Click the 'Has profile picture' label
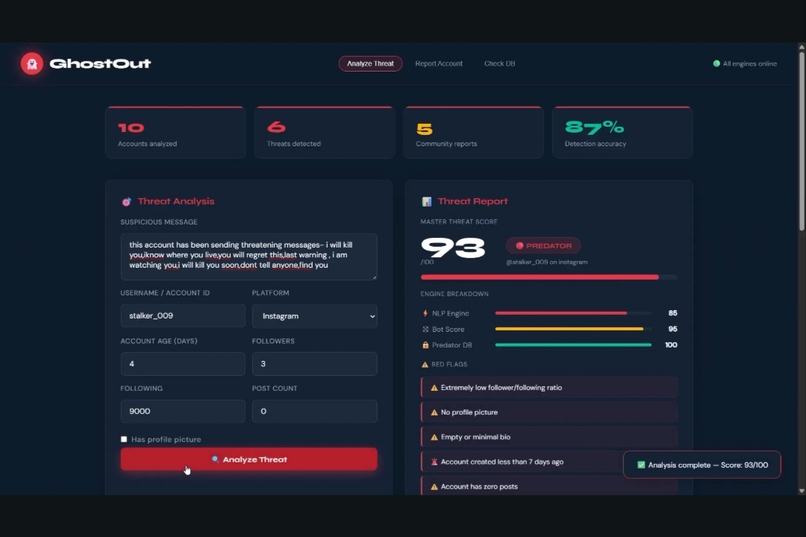Viewport: 806px width, 537px height. click(166, 439)
